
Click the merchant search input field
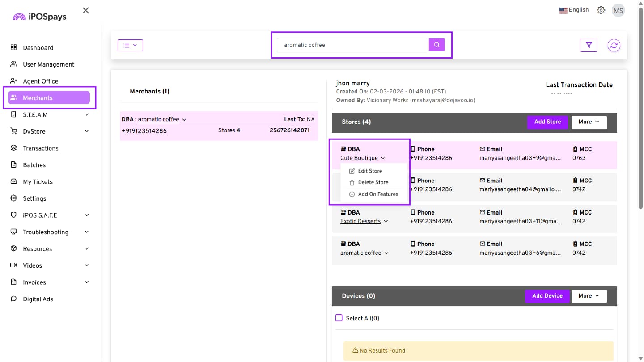352,45
